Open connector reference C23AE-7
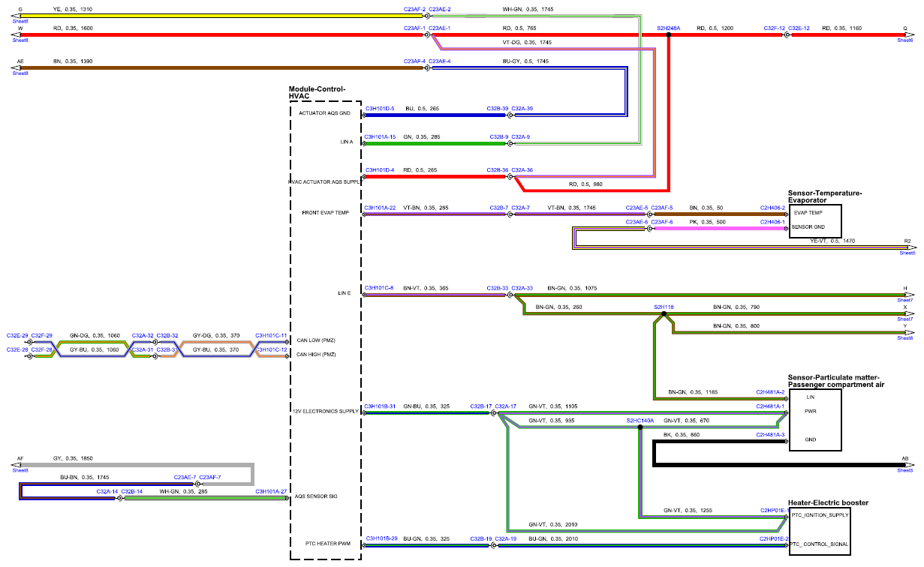 tap(185, 477)
